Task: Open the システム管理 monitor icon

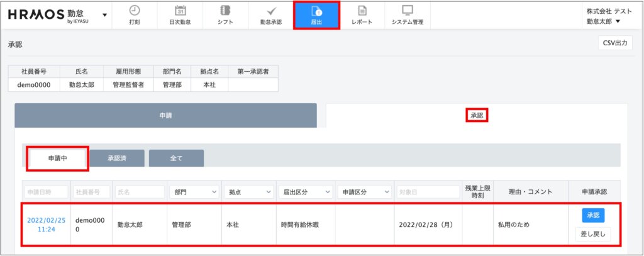Action: 408,11
